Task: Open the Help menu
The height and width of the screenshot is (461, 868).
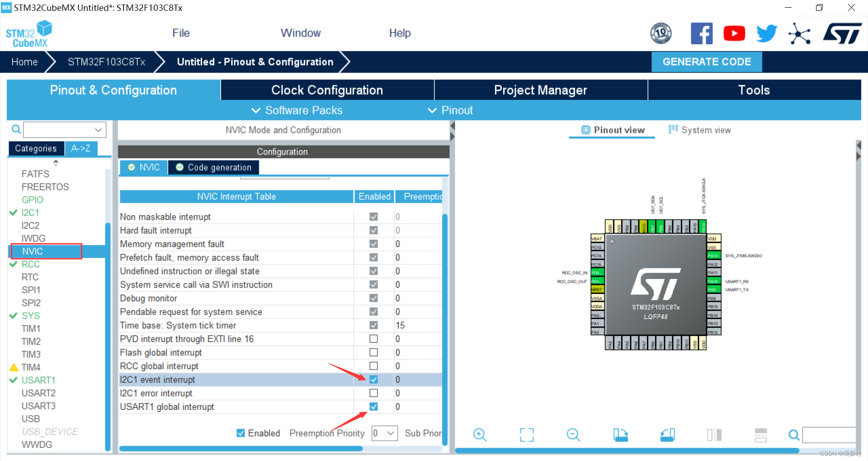Action: point(400,33)
